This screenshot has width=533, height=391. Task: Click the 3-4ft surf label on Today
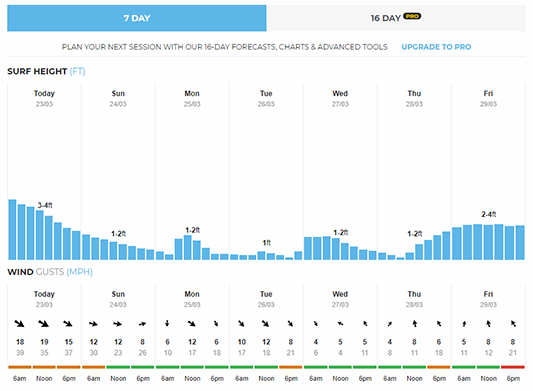45,205
